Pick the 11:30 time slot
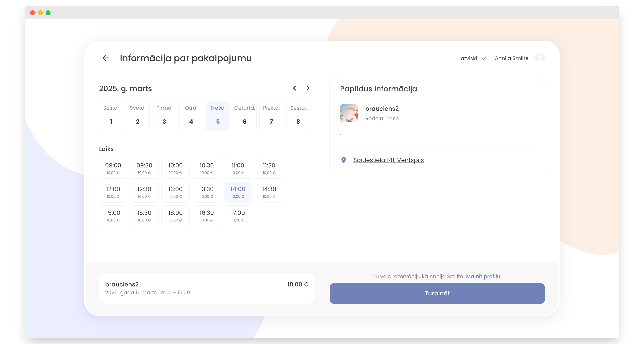644x344 pixels. (x=269, y=168)
